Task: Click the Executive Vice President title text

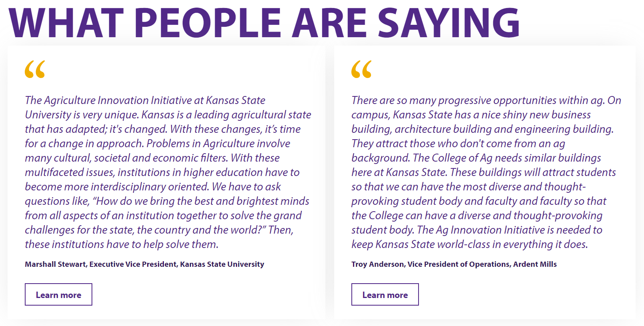Action: 133,264
